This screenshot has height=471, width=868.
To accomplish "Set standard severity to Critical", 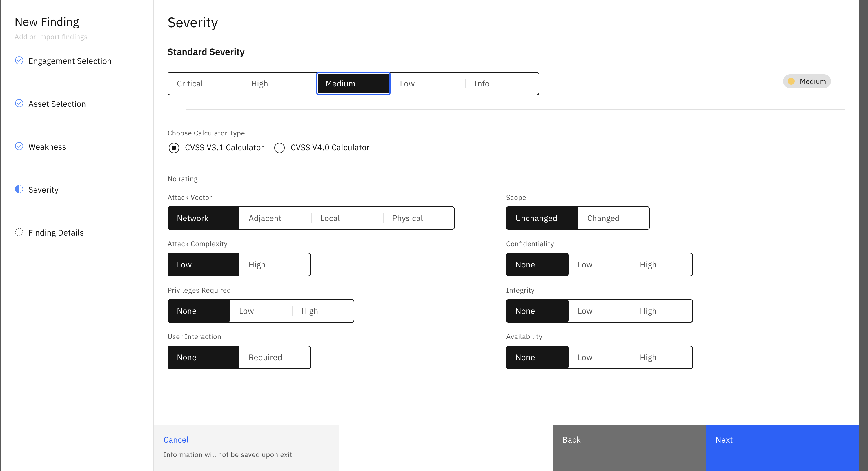I will click(205, 84).
